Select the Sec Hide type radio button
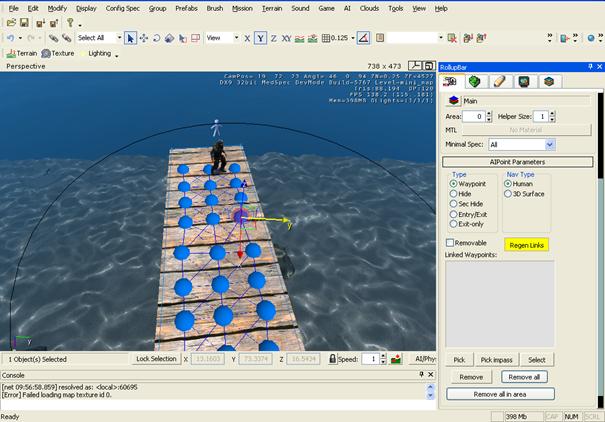605x422 pixels. pyautogui.click(x=453, y=204)
